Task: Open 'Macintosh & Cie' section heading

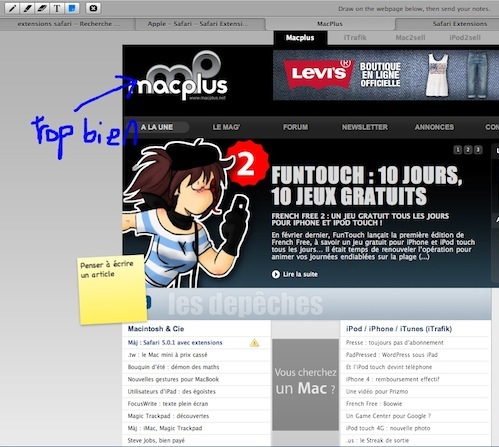Action: [156, 329]
